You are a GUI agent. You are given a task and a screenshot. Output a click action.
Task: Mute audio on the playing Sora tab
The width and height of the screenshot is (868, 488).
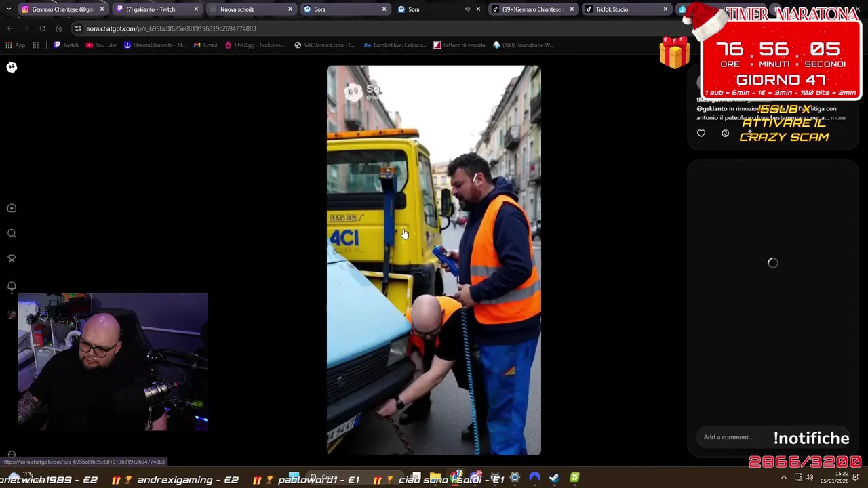click(467, 9)
